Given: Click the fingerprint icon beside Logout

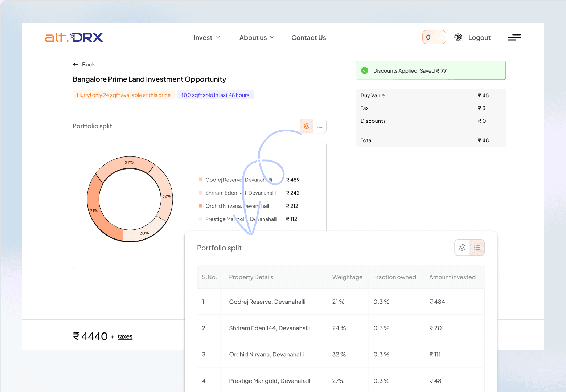Looking at the screenshot, I should 458,37.
